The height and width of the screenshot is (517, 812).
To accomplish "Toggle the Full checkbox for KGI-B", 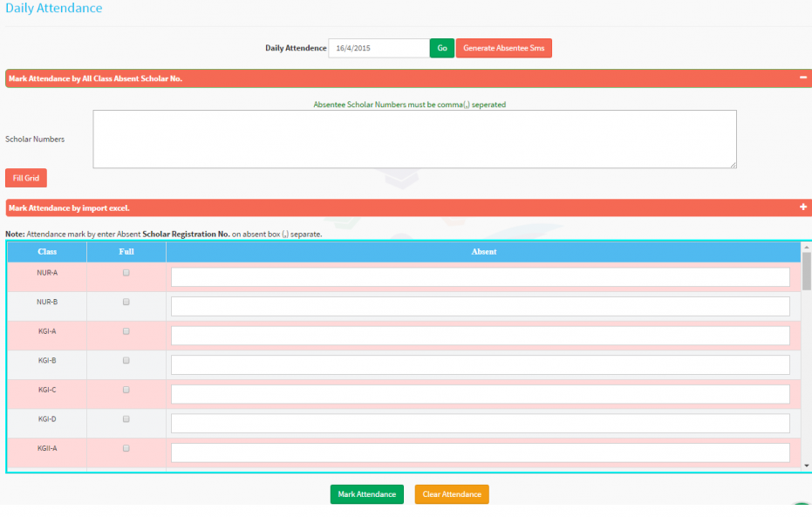I will pyautogui.click(x=126, y=360).
